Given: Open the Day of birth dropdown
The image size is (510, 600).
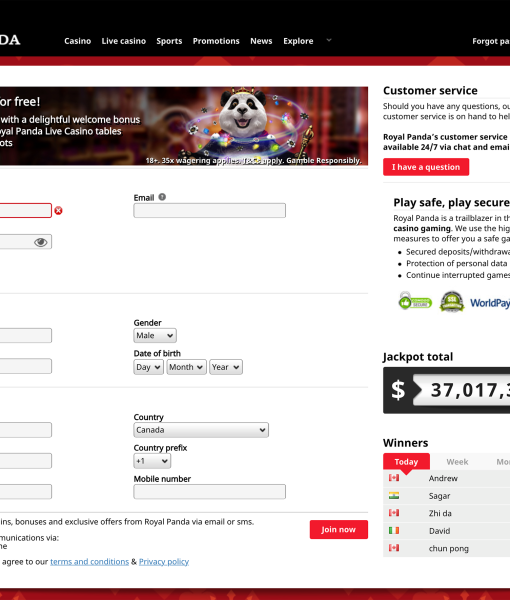Looking at the screenshot, I should [x=148, y=367].
